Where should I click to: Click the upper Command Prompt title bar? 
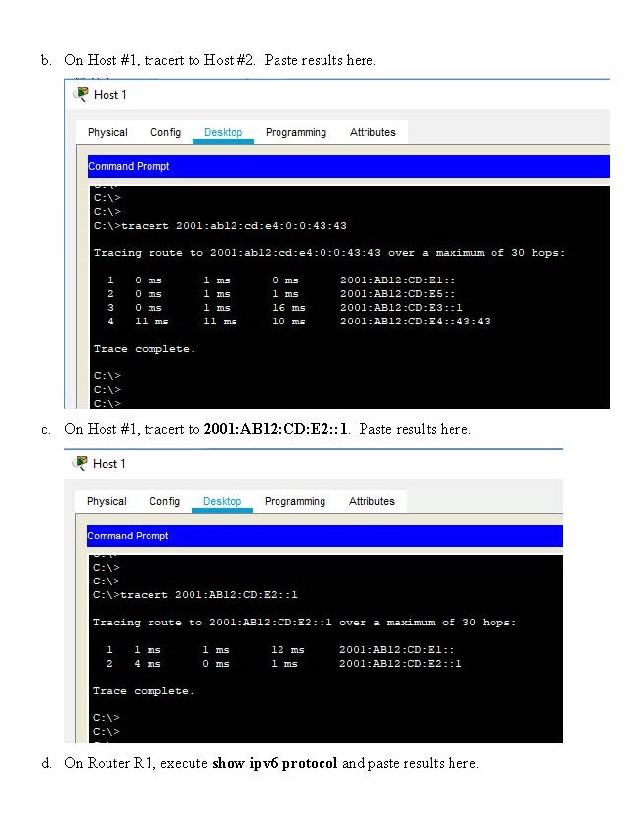click(x=347, y=166)
